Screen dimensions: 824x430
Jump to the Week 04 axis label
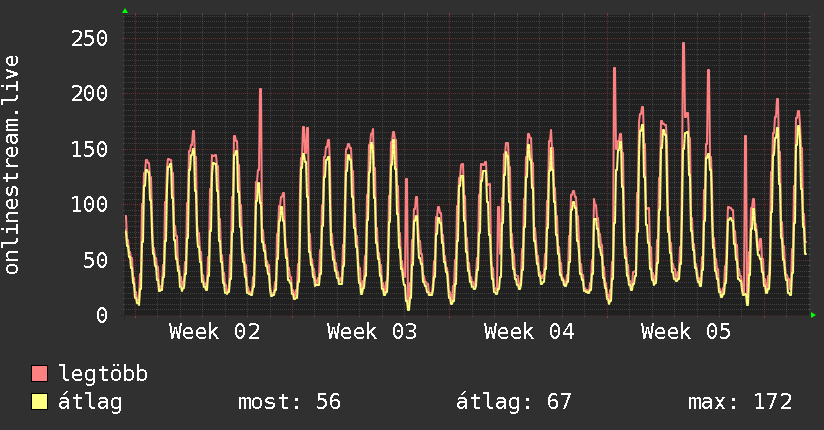pos(529,332)
